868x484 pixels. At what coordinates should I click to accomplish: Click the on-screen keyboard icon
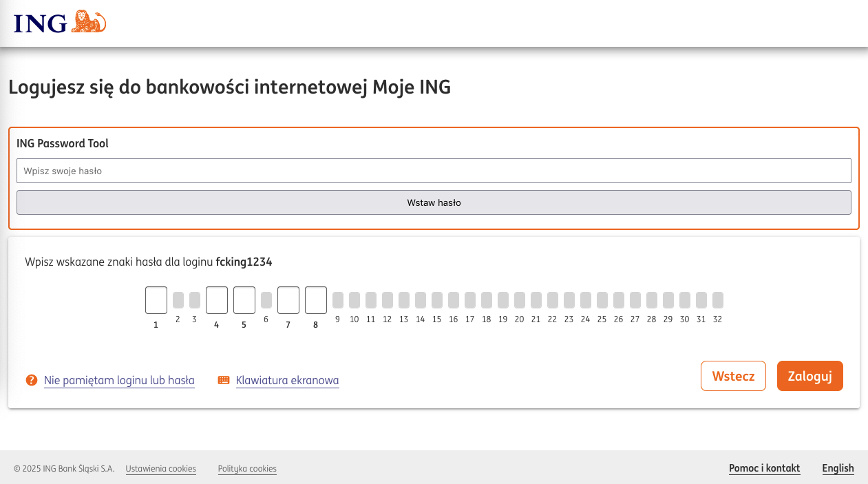[224, 380]
